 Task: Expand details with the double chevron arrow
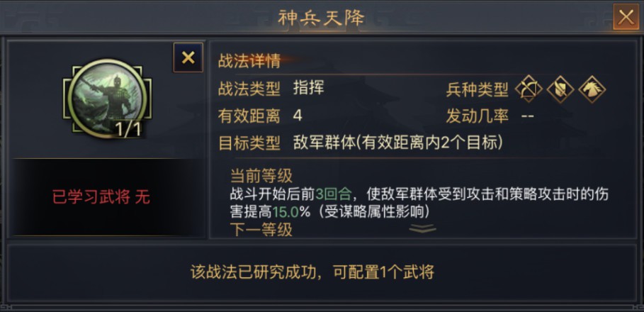pos(423,228)
